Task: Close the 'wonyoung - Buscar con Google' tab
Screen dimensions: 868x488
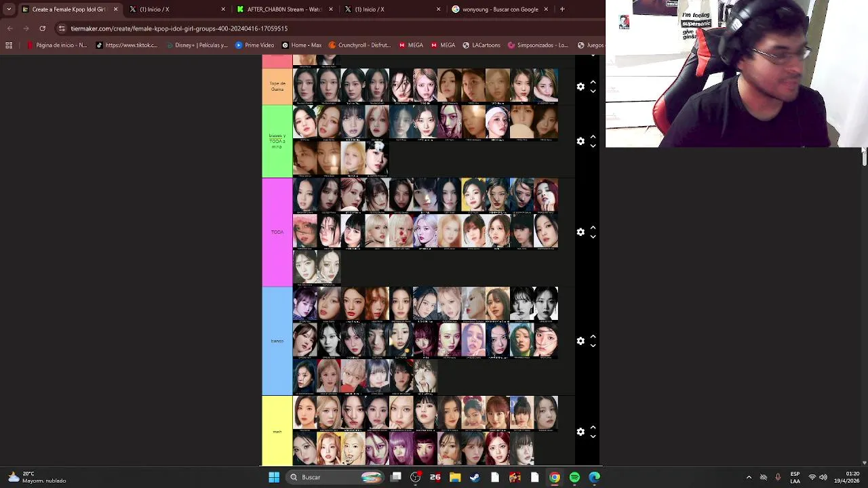Action: [x=546, y=9]
